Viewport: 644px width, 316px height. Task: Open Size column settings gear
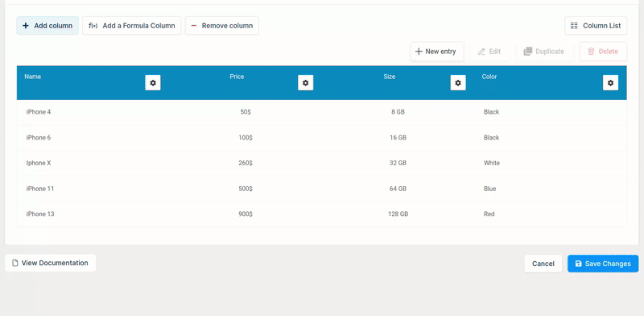pyautogui.click(x=458, y=83)
